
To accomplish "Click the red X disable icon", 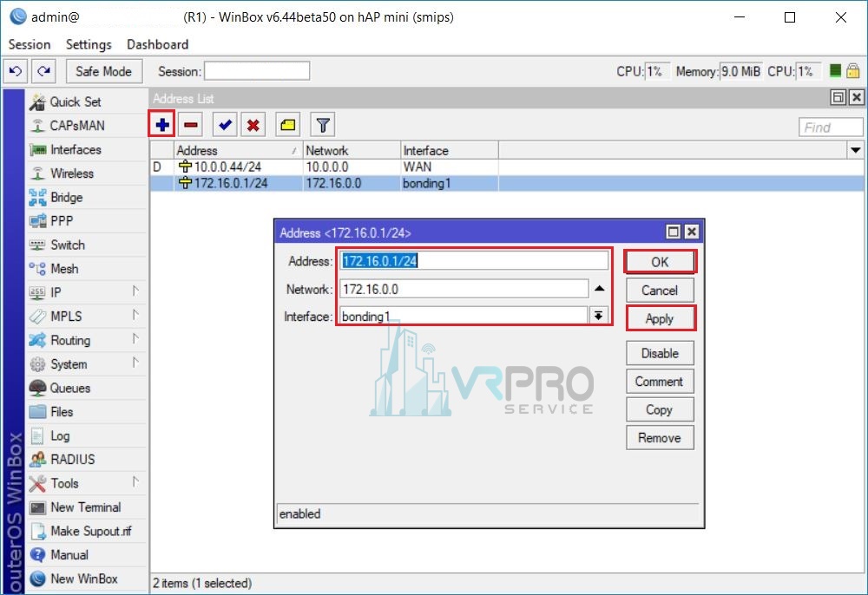I will pyautogui.click(x=253, y=125).
